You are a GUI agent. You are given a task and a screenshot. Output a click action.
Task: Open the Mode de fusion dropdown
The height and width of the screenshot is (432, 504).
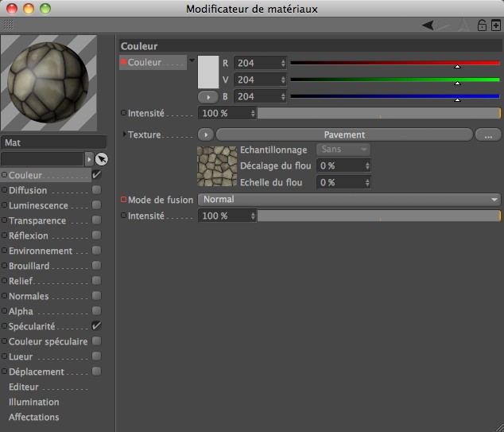tap(349, 200)
